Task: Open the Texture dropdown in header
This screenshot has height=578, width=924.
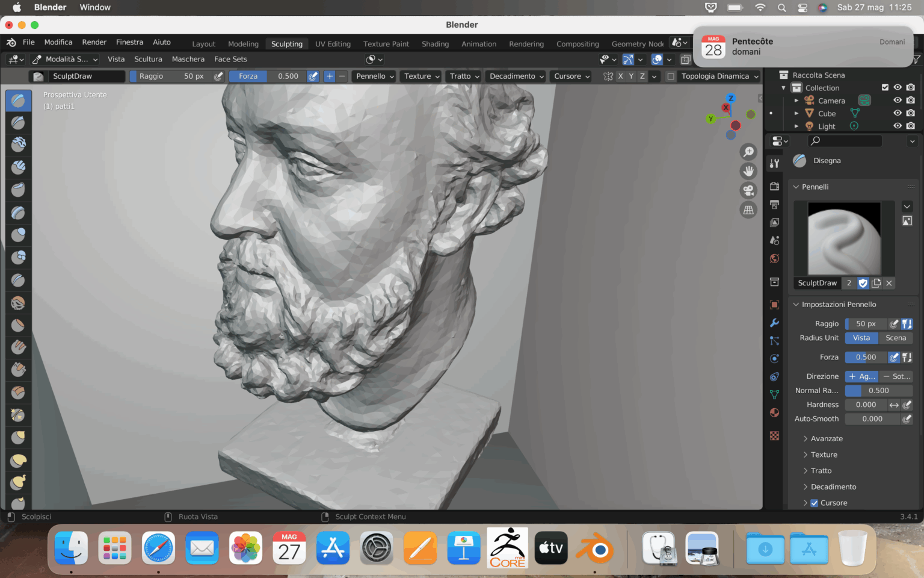Action: pos(422,76)
